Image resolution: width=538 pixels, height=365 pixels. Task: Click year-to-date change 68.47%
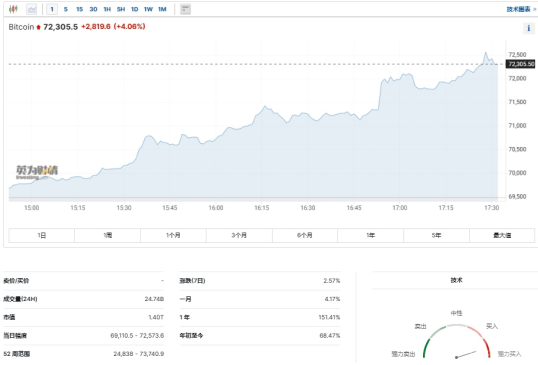[329, 335]
